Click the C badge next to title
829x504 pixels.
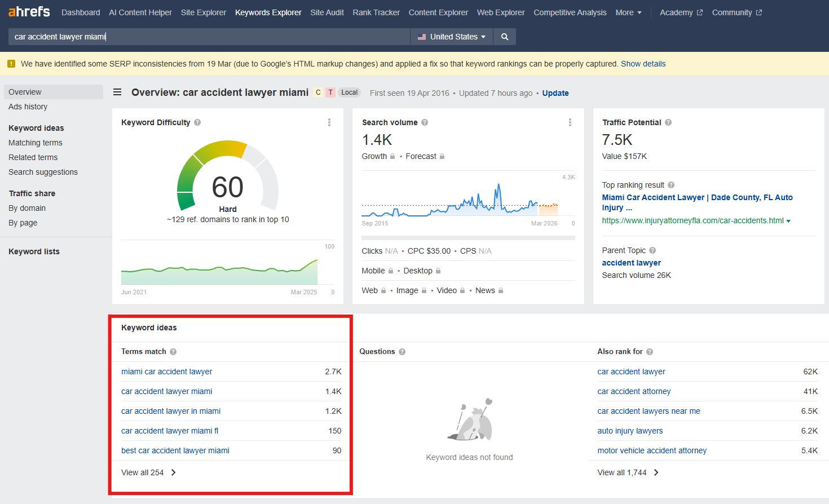(318, 92)
